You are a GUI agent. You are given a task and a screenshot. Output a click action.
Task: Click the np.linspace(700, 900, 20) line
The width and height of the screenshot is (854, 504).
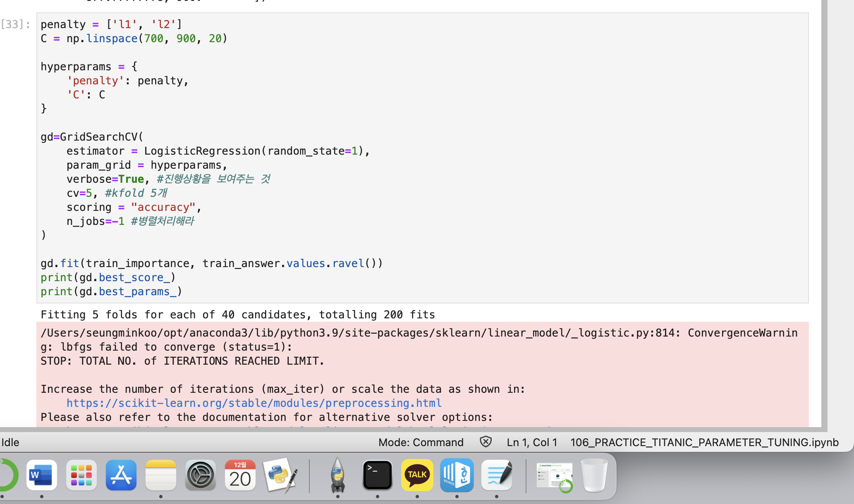point(134,38)
